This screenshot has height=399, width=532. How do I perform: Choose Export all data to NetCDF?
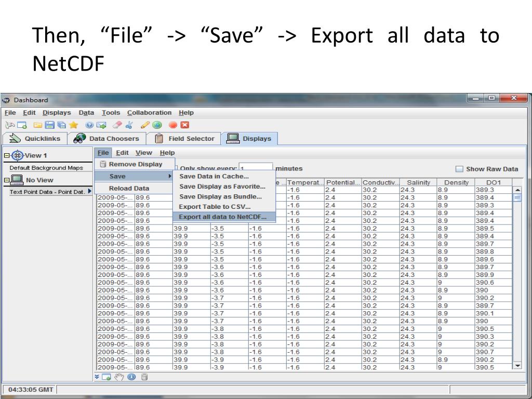[x=222, y=217]
